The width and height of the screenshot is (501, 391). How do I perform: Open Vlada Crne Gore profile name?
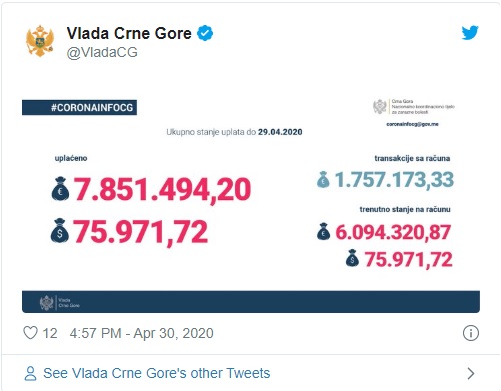pyautogui.click(x=129, y=33)
